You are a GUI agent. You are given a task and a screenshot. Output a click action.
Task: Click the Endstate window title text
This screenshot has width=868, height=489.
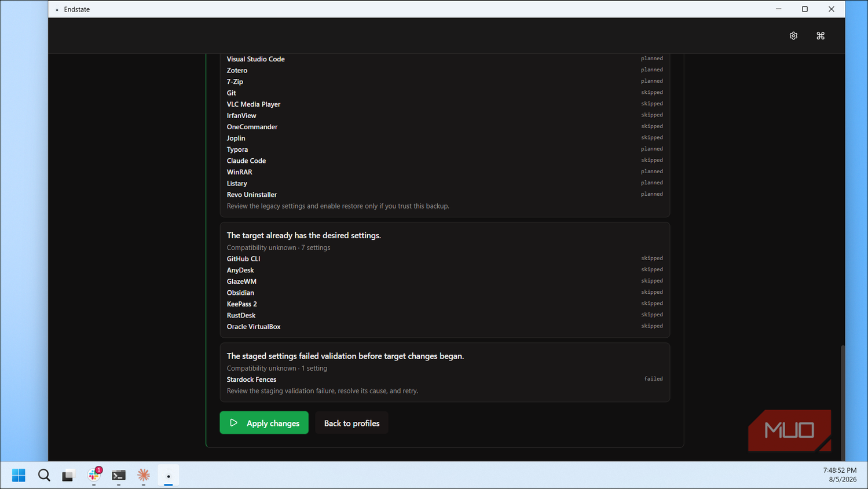coord(77,9)
